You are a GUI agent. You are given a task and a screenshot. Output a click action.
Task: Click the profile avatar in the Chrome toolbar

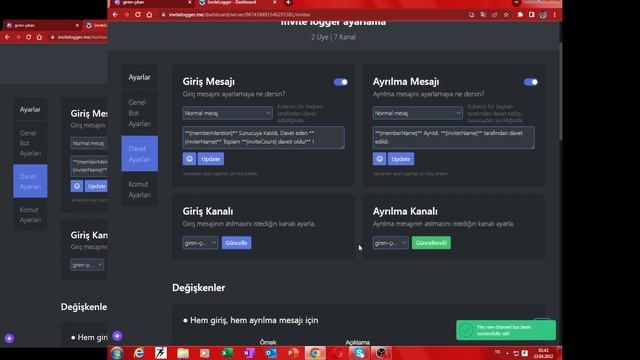(x=543, y=15)
